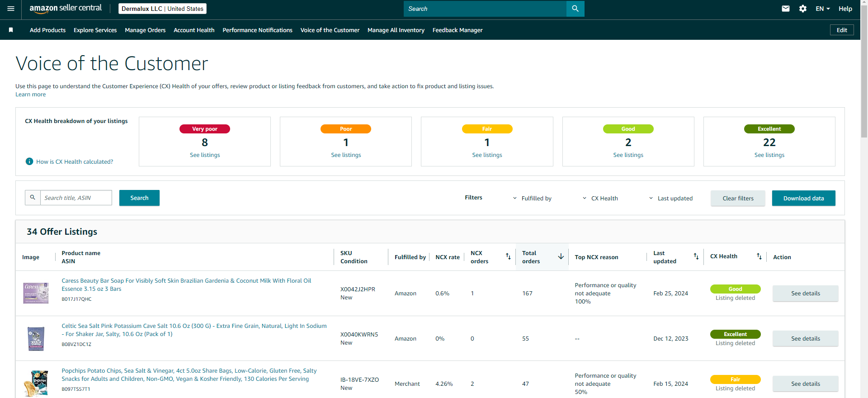Click SKU IB-18VE-7XZO text
868x398 pixels.
[x=359, y=379]
